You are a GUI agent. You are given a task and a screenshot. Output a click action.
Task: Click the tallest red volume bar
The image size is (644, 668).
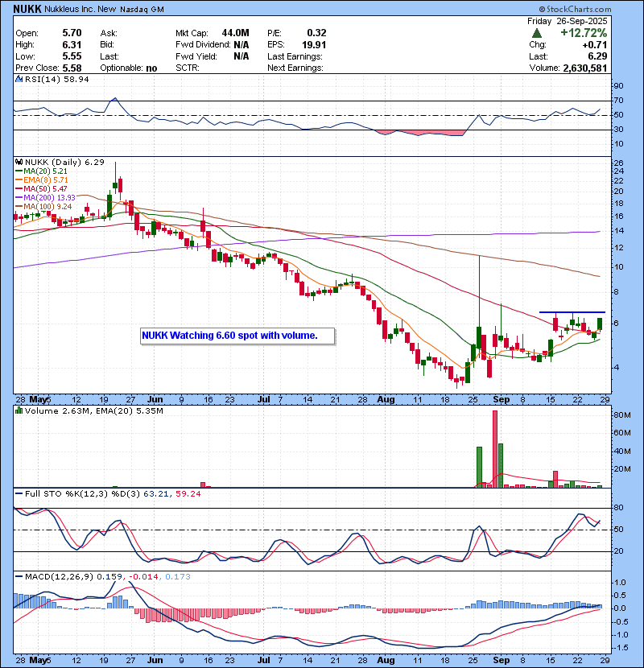495,449
